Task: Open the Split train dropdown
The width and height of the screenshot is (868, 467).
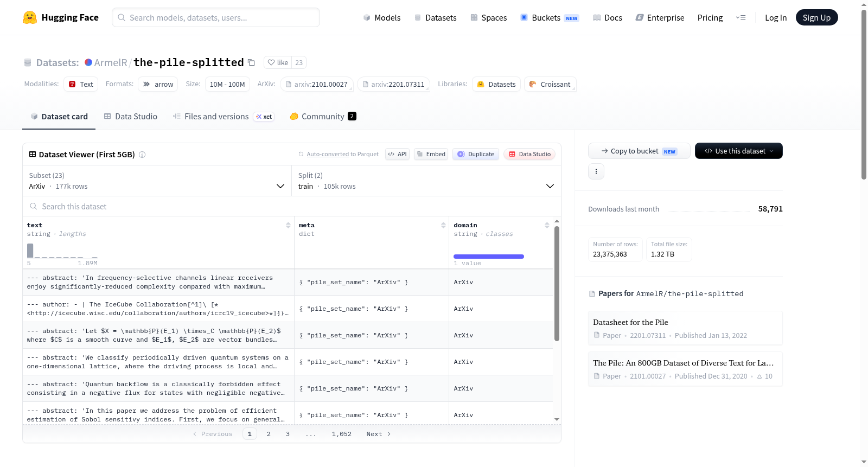Action: 426,181
